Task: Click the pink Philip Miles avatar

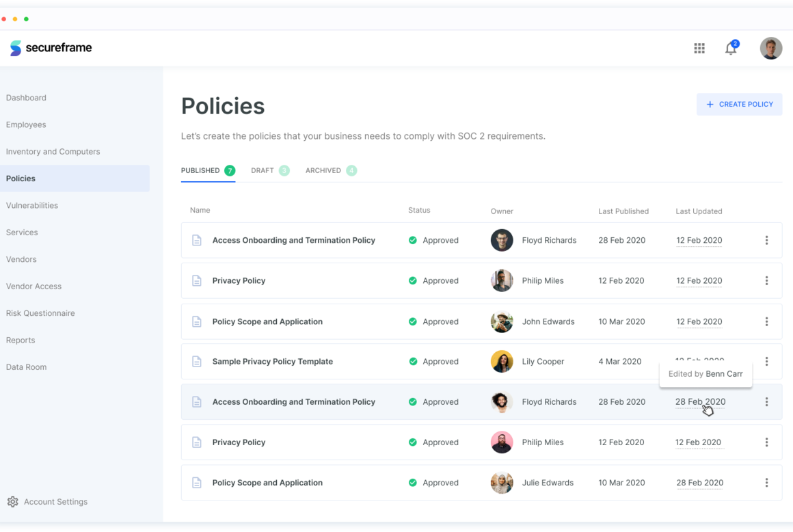Action: click(x=502, y=442)
